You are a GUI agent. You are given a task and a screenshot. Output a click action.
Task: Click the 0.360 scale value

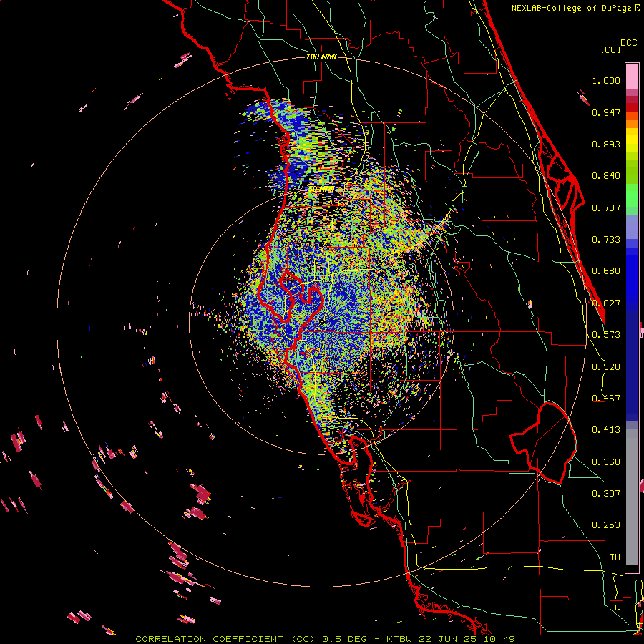(606, 462)
